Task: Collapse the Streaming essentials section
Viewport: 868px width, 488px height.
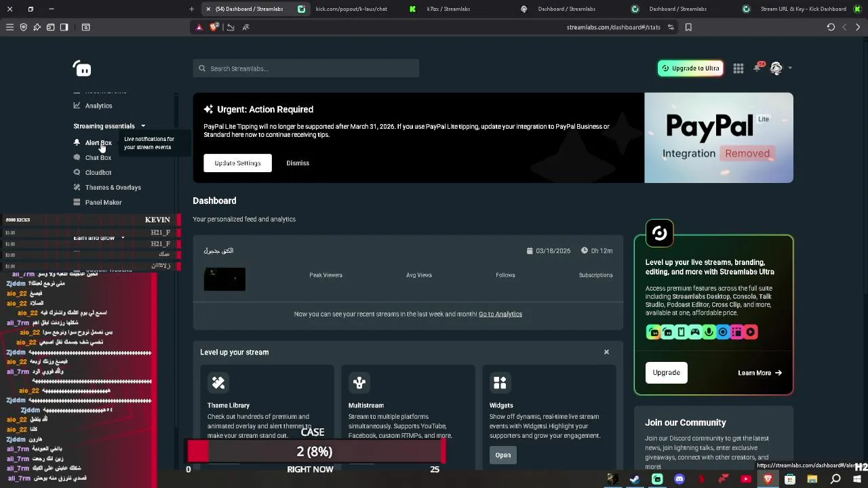Action: (109, 126)
